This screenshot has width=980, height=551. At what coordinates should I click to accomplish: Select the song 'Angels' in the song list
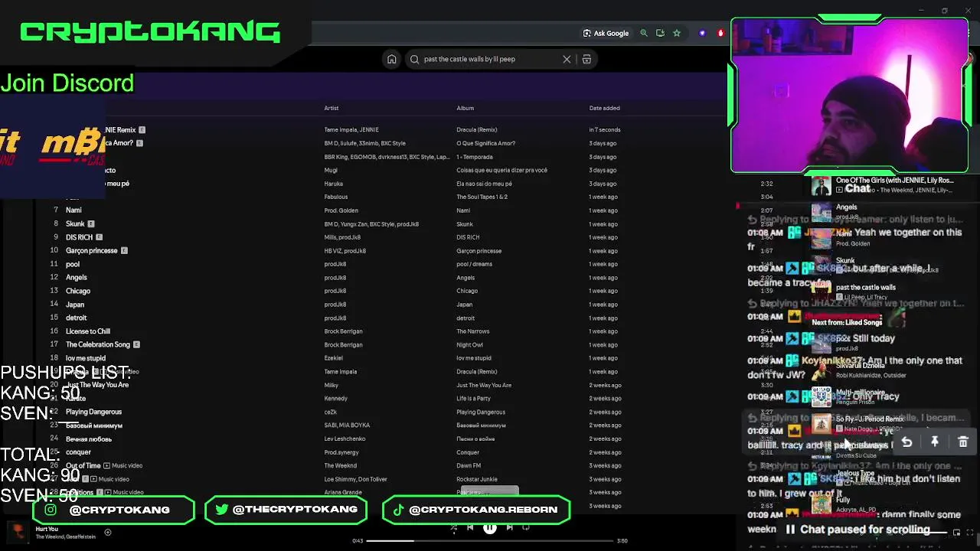[x=77, y=277]
